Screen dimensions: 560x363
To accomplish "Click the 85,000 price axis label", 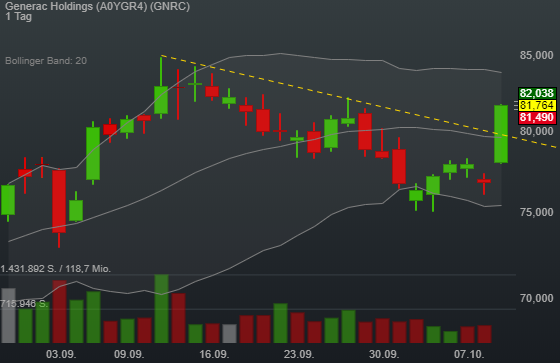I will (x=536, y=55).
